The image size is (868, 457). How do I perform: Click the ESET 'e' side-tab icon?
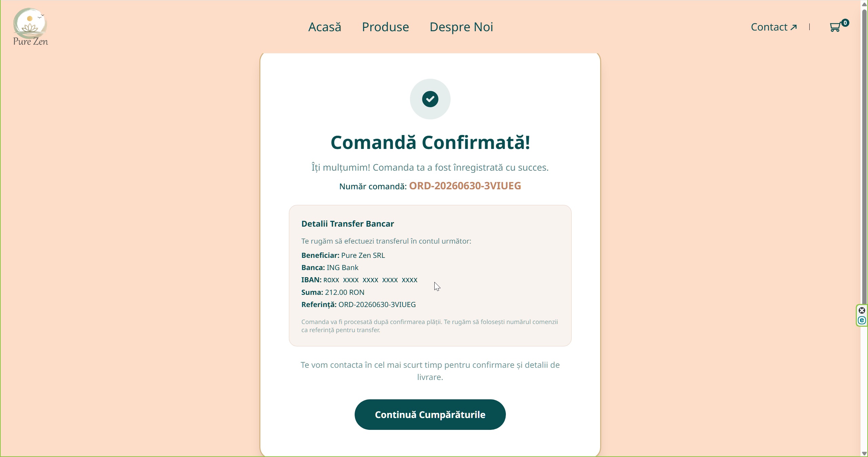[862, 320]
